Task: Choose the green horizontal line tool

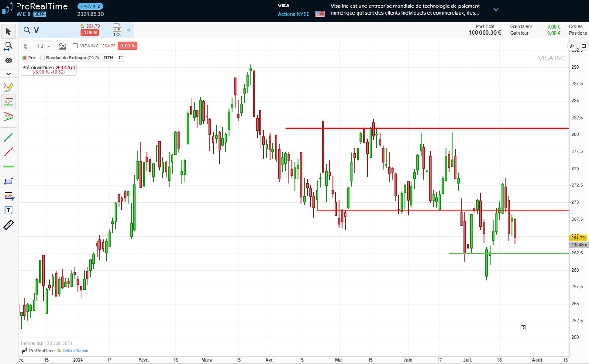Action: 8,166
